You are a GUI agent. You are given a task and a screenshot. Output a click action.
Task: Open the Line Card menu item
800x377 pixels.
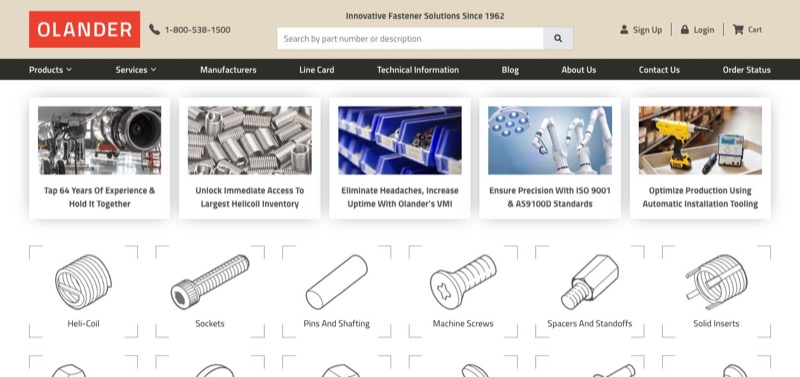pos(316,70)
